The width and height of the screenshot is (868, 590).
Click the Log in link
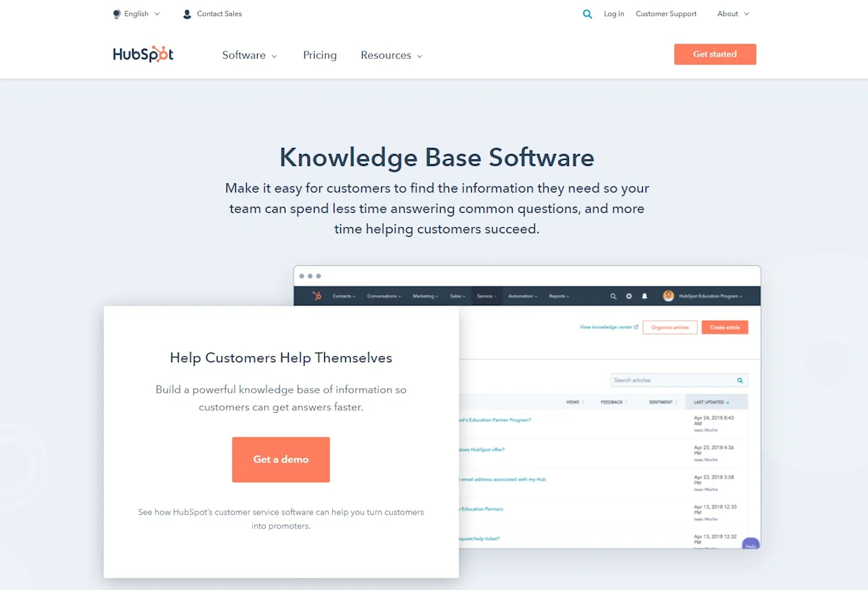[x=614, y=14]
